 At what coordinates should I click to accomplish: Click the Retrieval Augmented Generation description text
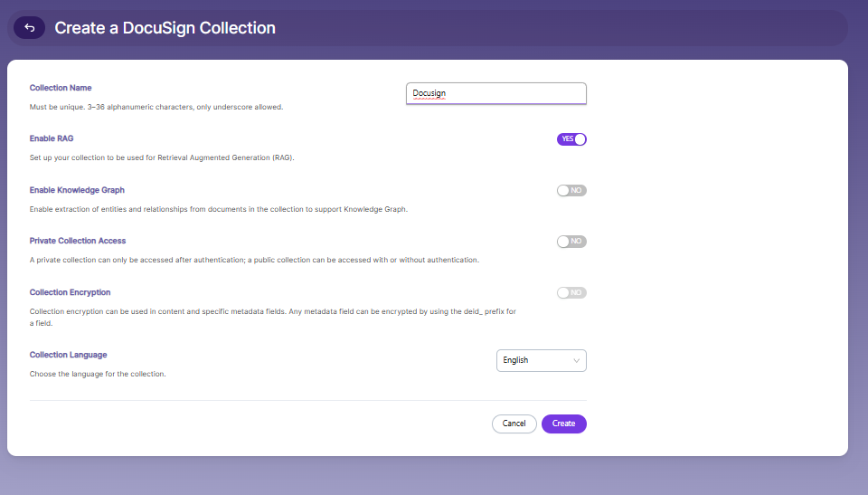[162, 157]
